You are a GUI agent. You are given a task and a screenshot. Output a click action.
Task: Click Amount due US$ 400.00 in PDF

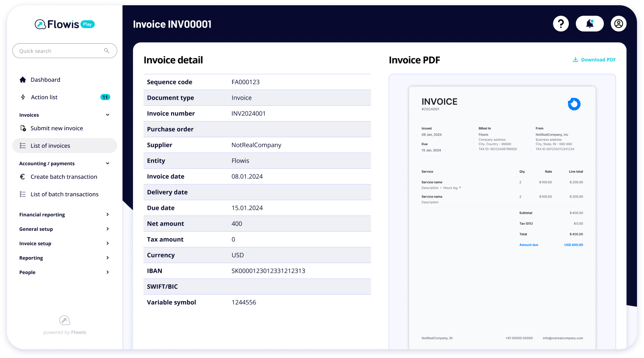click(551, 245)
